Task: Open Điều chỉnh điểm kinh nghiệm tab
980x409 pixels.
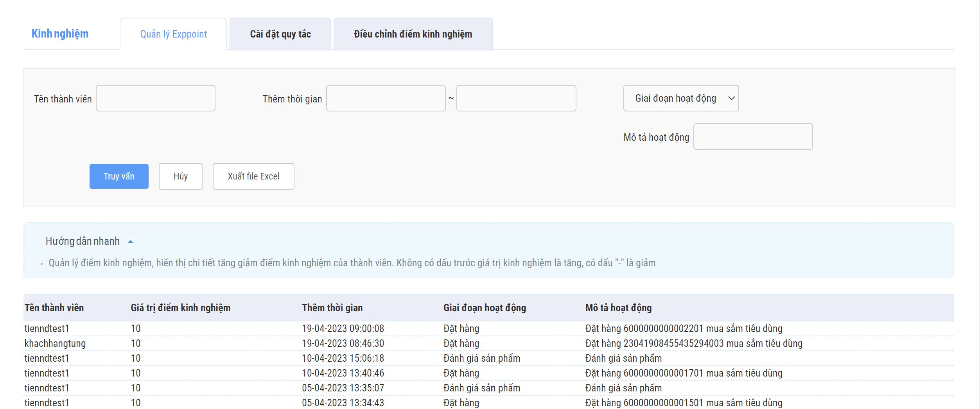Action: pyautogui.click(x=413, y=34)
